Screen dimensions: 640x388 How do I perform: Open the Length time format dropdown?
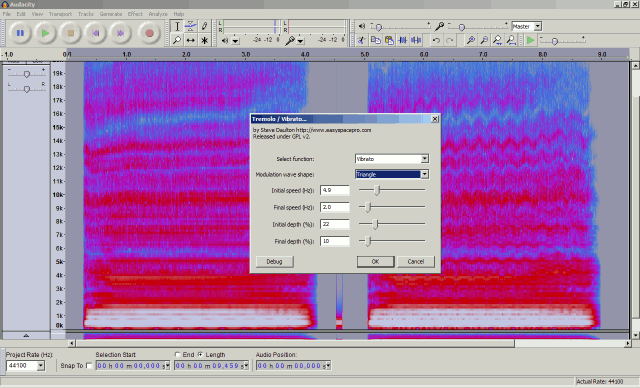[246, 366]
